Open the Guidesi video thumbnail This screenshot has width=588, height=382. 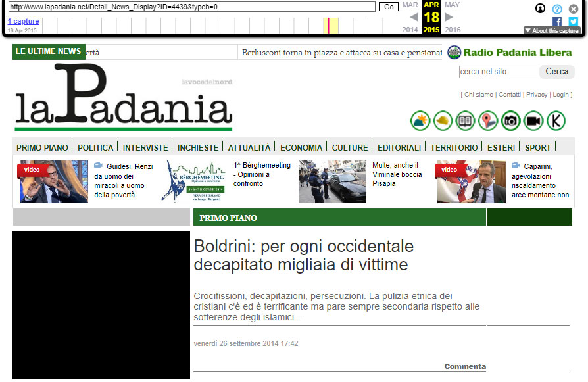tap(54, 182)
